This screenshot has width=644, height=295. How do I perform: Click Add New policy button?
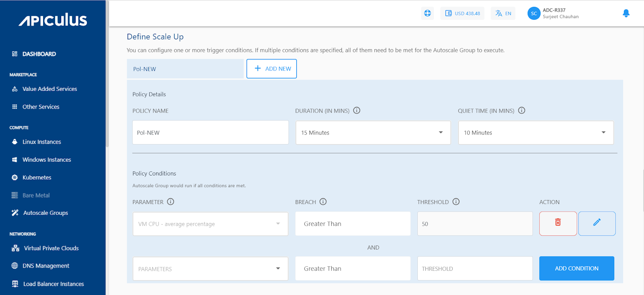pyautogui.click(x=272, y=69)
